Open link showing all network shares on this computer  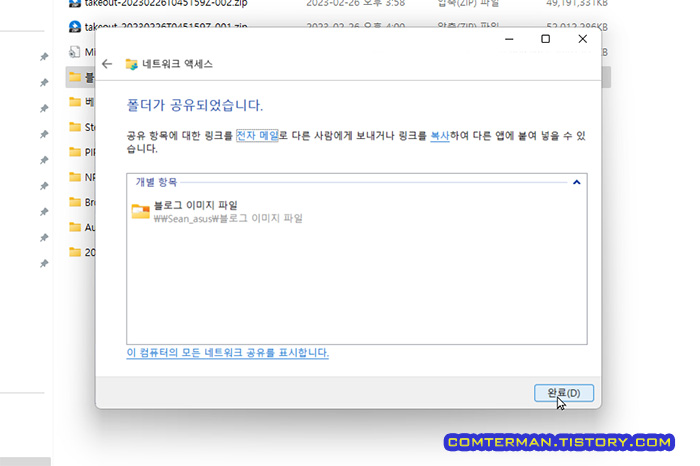click(x=228, y=353)
